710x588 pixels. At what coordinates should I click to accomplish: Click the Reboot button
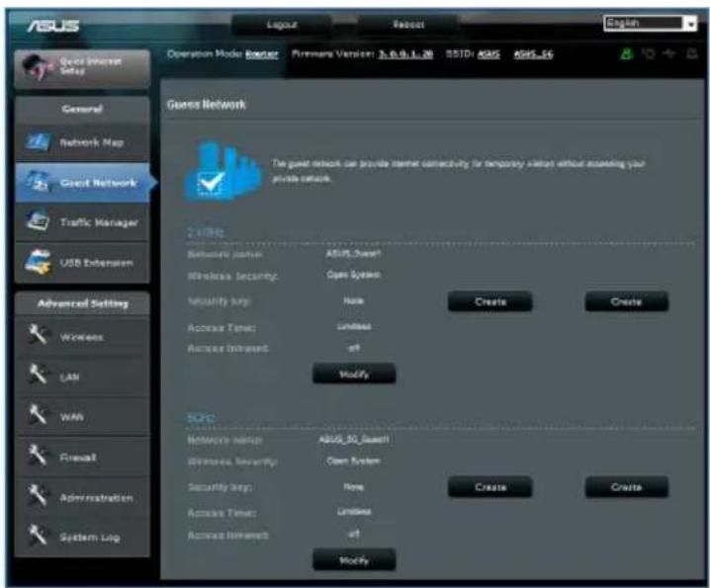tap(408, 25)
